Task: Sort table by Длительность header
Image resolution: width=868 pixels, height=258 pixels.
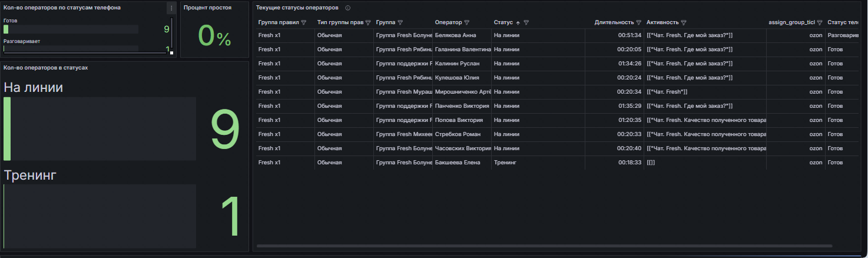Action: [614, 22]
